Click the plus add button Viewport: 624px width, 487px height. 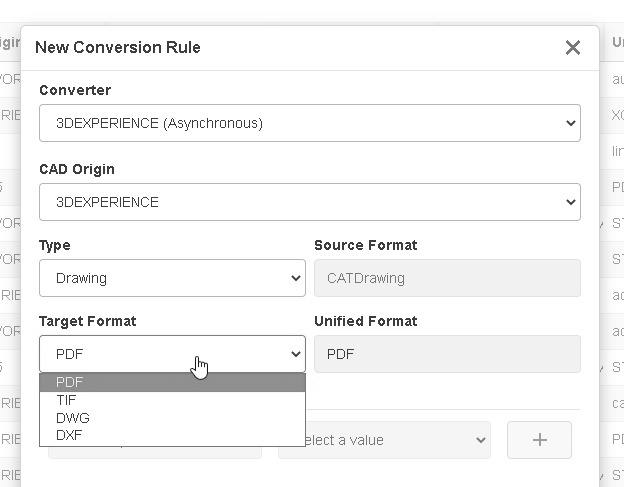539,440
